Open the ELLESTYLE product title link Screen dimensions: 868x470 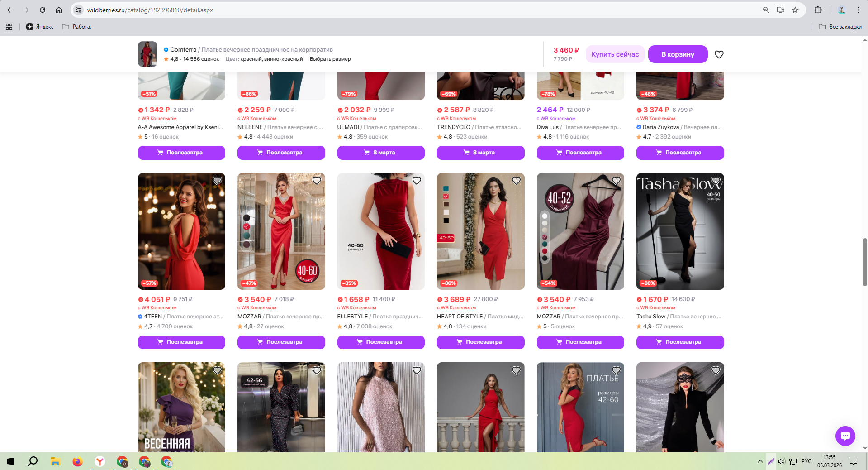pos(380,317)
